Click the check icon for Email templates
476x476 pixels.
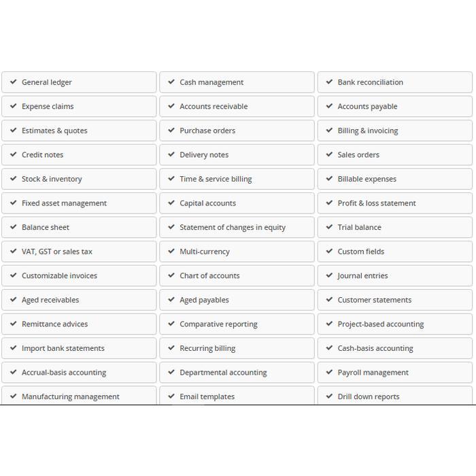(x=171, y=396)
